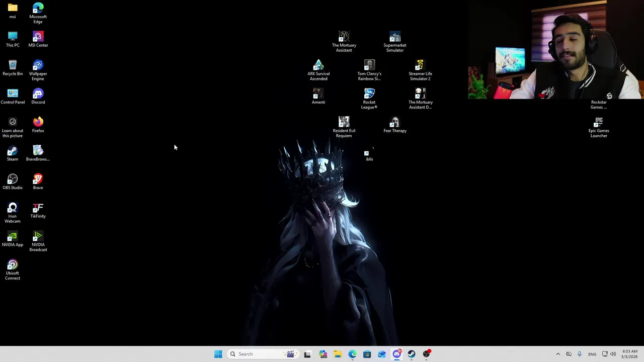Open Edge from the taskbar

coord(352,354)
